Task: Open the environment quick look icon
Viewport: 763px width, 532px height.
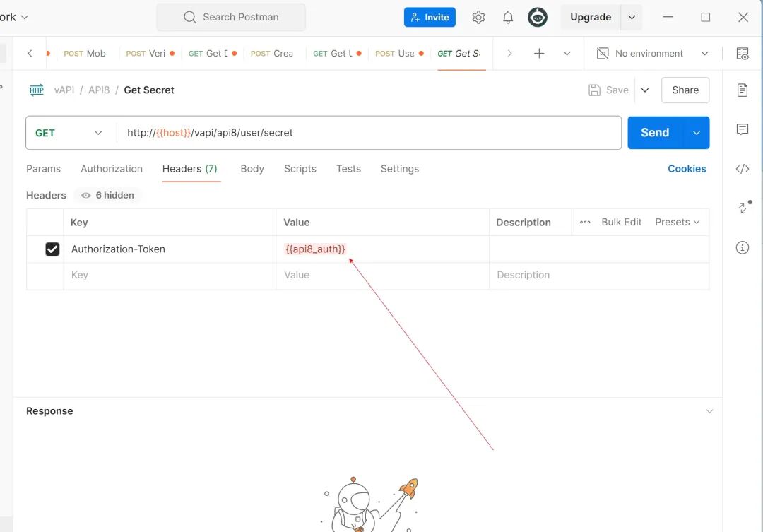Action: [743, 53]
